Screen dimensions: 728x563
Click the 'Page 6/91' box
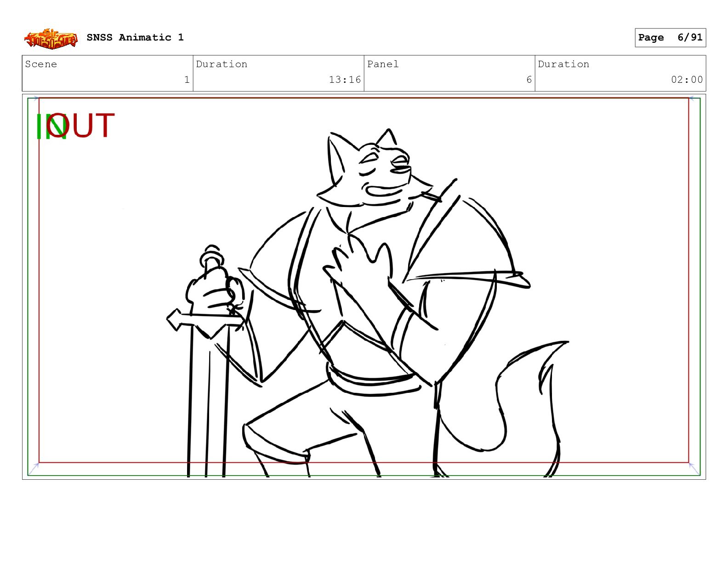pos(670,38)
